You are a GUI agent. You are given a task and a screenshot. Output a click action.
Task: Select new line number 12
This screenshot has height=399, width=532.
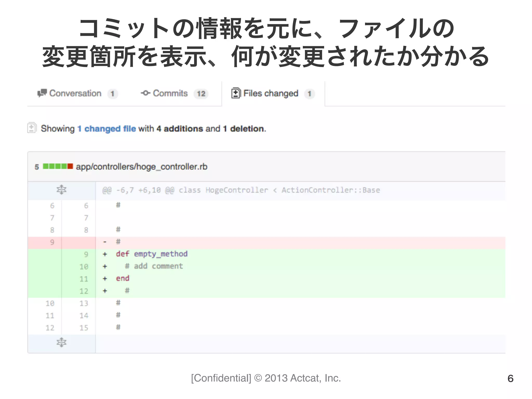pos(84,291)
